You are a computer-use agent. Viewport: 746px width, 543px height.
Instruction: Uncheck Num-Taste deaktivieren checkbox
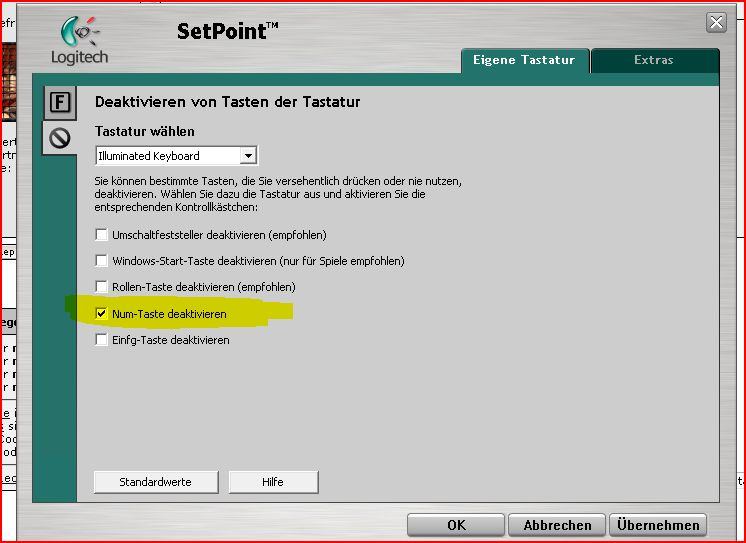(x=101, y=314)
